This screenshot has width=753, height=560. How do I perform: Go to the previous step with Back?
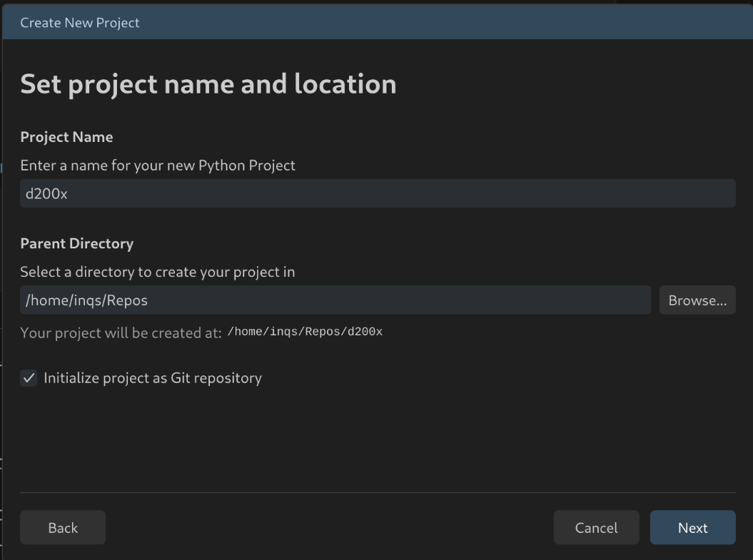[x=63, y=528]
